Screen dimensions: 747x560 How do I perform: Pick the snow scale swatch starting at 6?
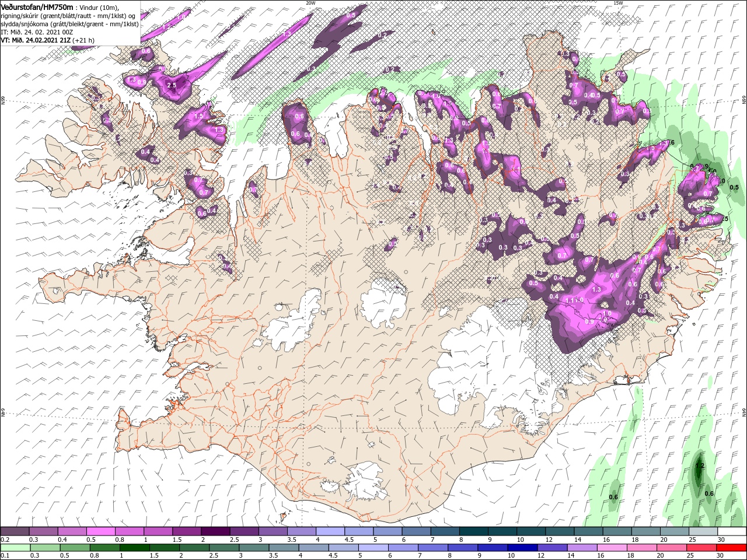click(x=417, y=531)
